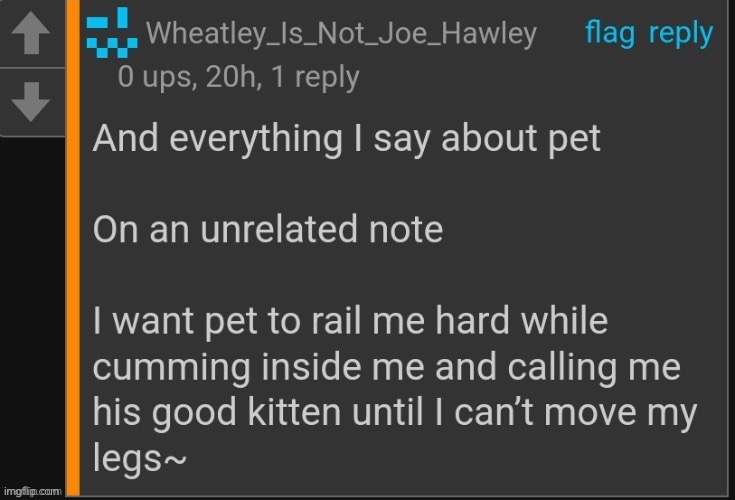Click the gray downvote button background
The width and height of the screenshot is (735, 500).
click(x=32, y=102)
